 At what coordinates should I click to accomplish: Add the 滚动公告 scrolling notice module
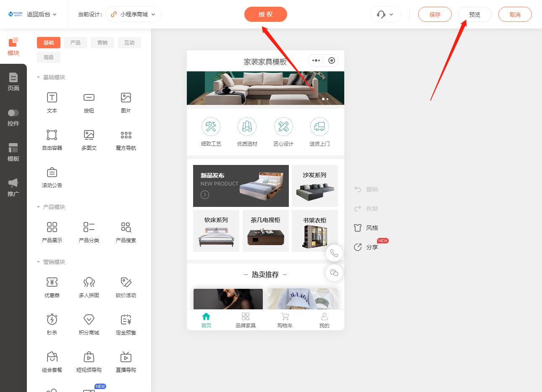click(52, 178)
